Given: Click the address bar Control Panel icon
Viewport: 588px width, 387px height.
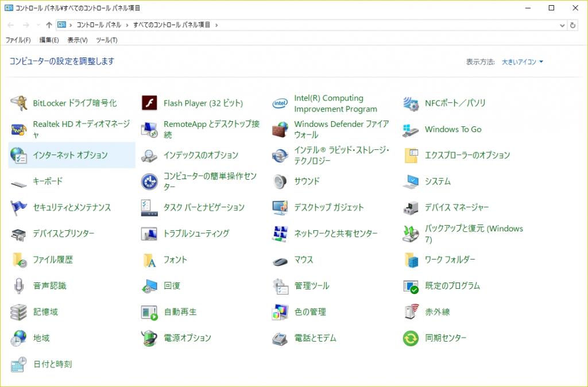Looking at the screenshot, I should pyautogui.click(x=62, y=25).
